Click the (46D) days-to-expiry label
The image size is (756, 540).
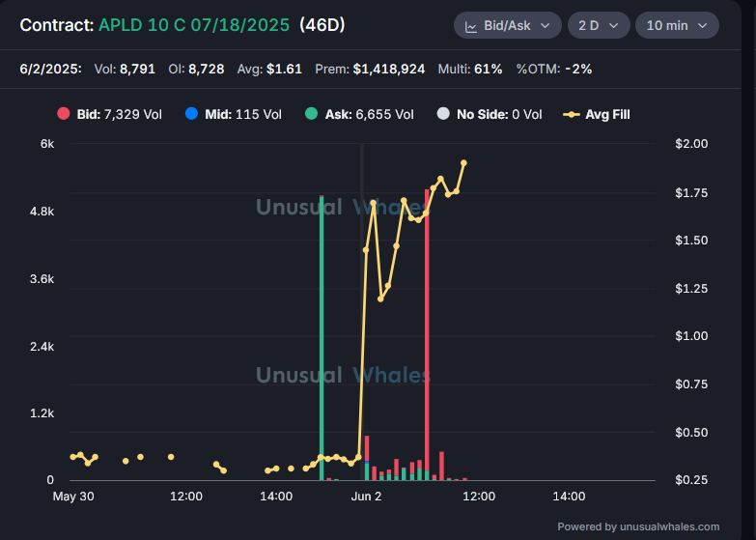[322, 25]
